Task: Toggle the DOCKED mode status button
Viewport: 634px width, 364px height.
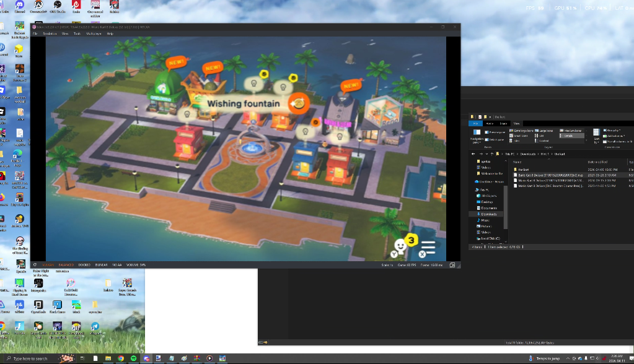Action: 84,265
